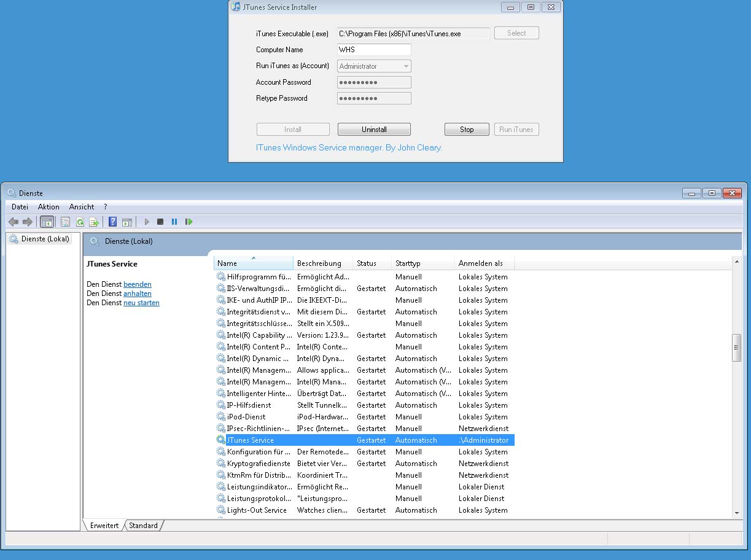Viewport: 751px width, 560px height.
Task: Toggle the show/hide console tree icon
Action: (47, 222)
